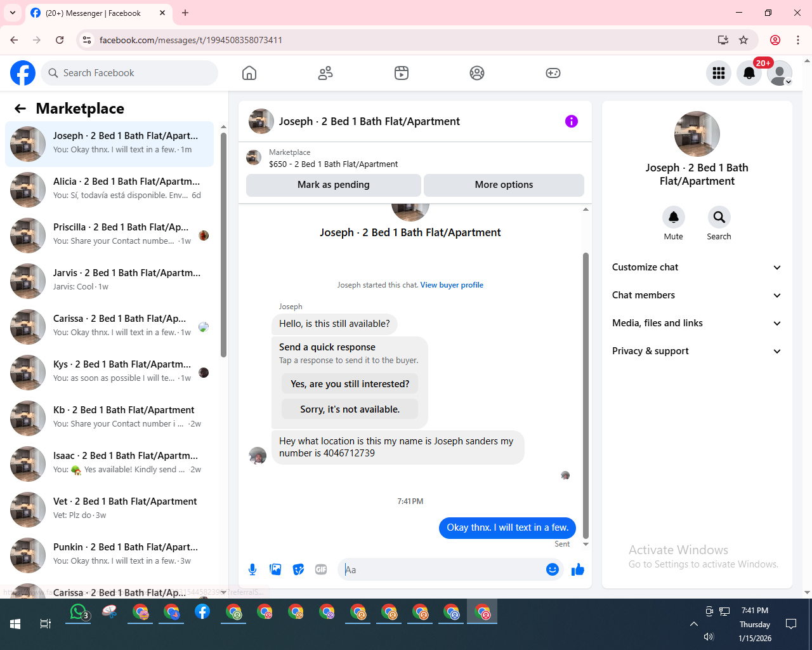Open Task View on the taskbar

coord(45,624)
